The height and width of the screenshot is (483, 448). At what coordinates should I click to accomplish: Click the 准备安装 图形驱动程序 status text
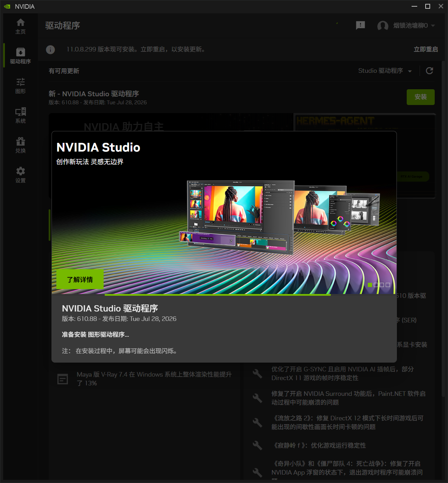(x=96, y=335)
